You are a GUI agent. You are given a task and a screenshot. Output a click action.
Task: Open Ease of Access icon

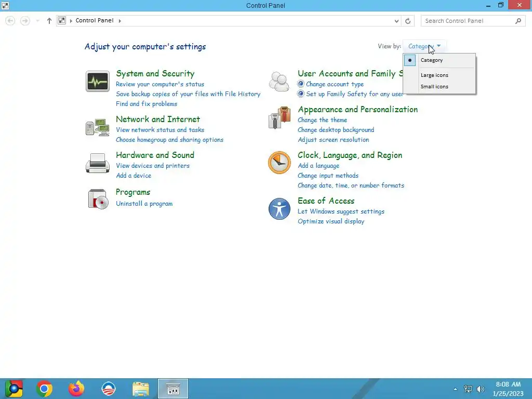coord(279,209)
